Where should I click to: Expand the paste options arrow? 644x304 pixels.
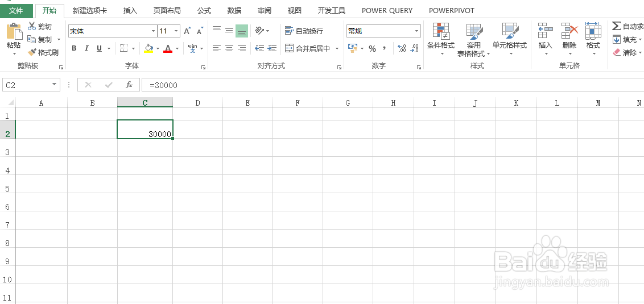click(x=14, y=53)
